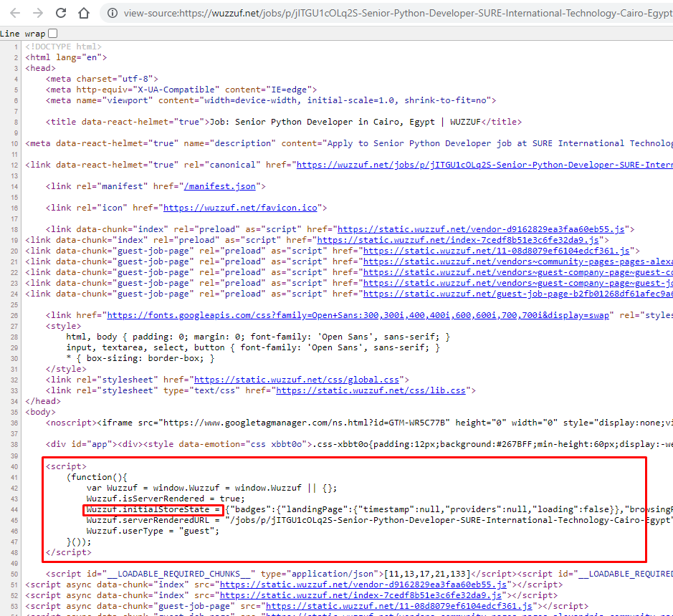Screen dimensions: 673x616
Task: Click the meta name="viewport" line
Action: pyautogui.click(x=271, y=100)
